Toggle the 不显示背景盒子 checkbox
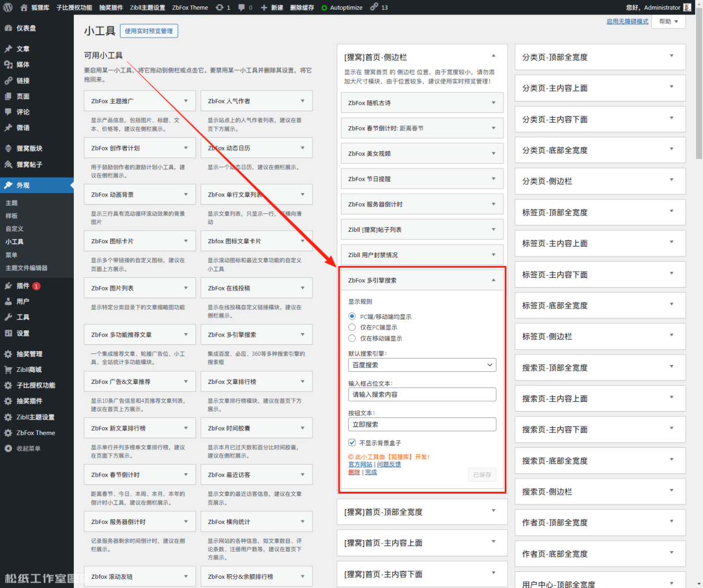 coord(352,443)
